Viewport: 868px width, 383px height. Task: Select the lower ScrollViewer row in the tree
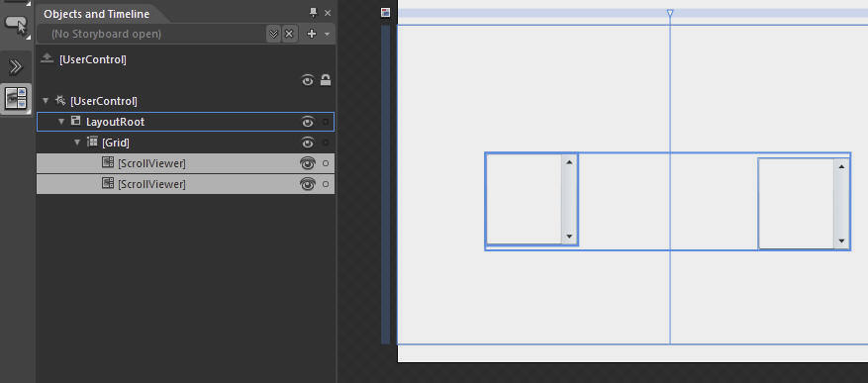(185, 184)
